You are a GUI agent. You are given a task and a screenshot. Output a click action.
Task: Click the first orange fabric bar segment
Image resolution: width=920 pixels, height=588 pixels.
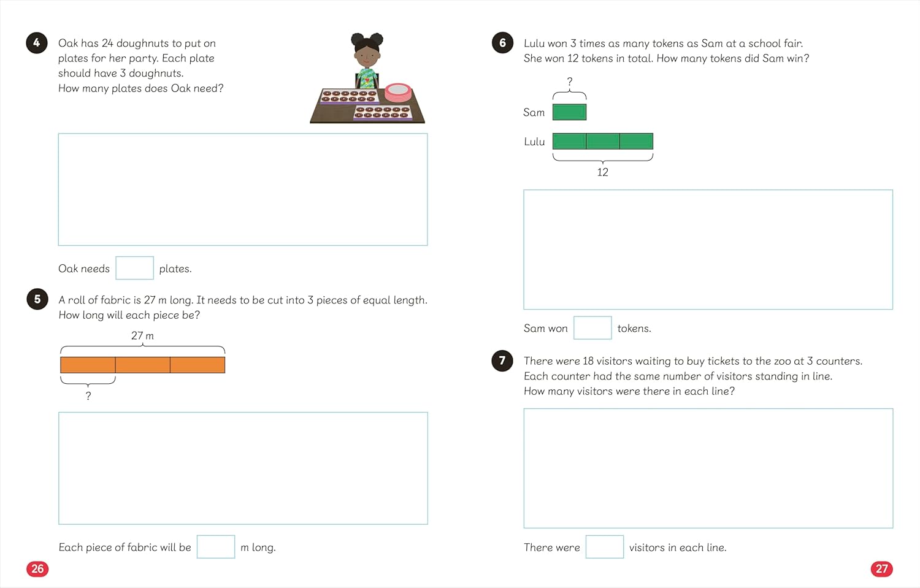click(x=88, y=365)
